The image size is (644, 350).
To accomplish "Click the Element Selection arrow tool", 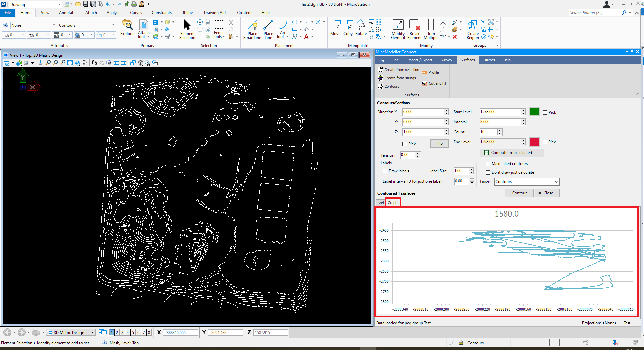I will coord(187,29).
